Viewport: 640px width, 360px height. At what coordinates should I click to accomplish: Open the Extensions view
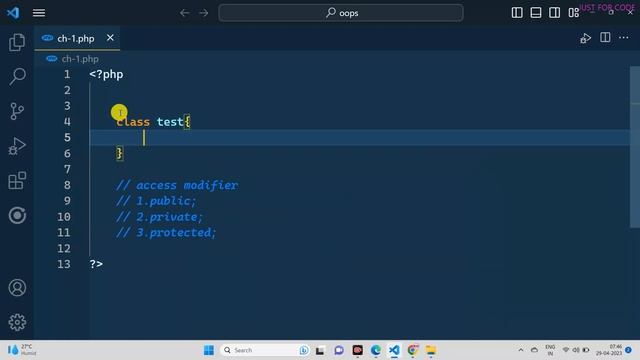17,180
